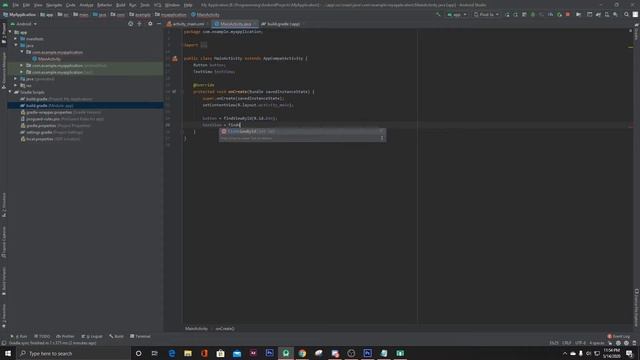The height and width of the screenshot is (360, 640).
Task: Expand the manifests folder
Action: pos(16,39)
